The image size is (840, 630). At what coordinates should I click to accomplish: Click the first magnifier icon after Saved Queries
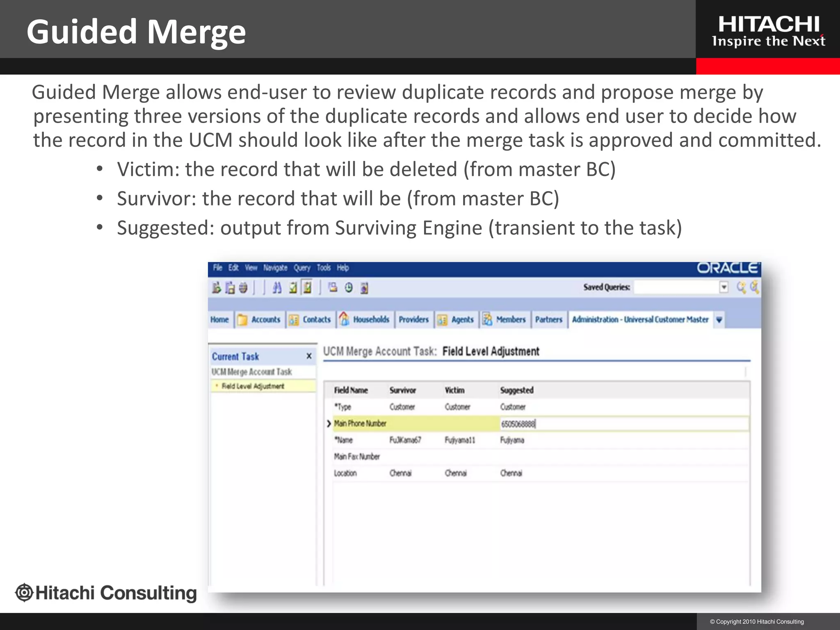pos(741,287)
